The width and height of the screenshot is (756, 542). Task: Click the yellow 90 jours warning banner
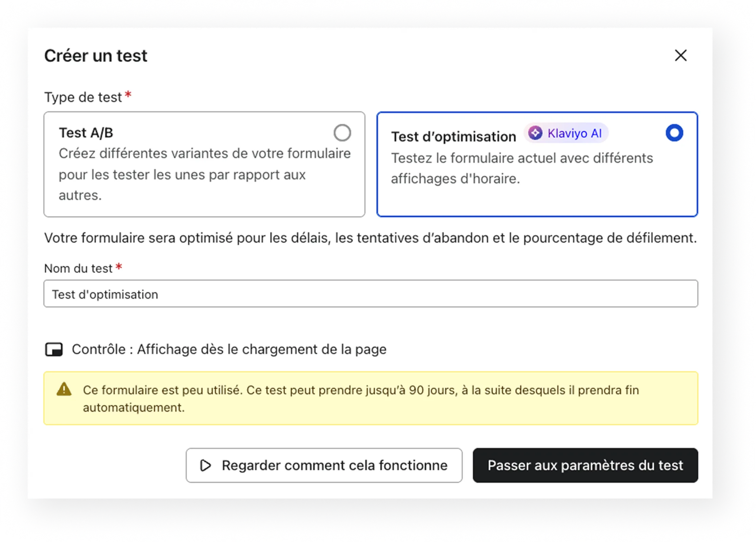[371, 398]
